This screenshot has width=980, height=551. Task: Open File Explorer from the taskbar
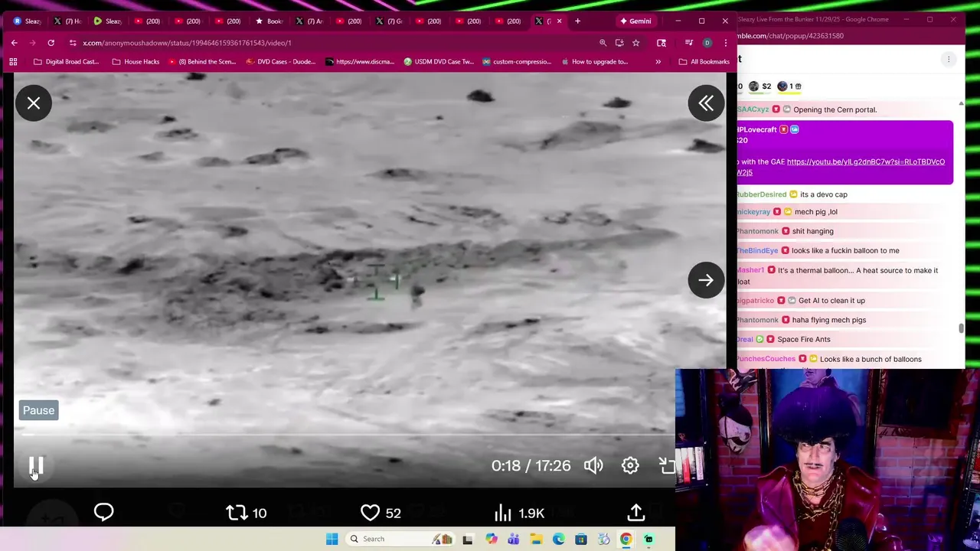536,539
